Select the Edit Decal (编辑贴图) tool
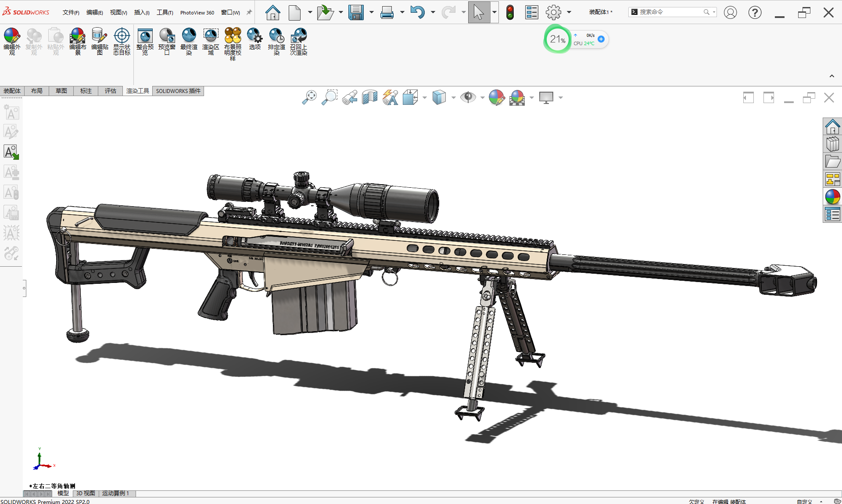842x504 pixels. 100,41
